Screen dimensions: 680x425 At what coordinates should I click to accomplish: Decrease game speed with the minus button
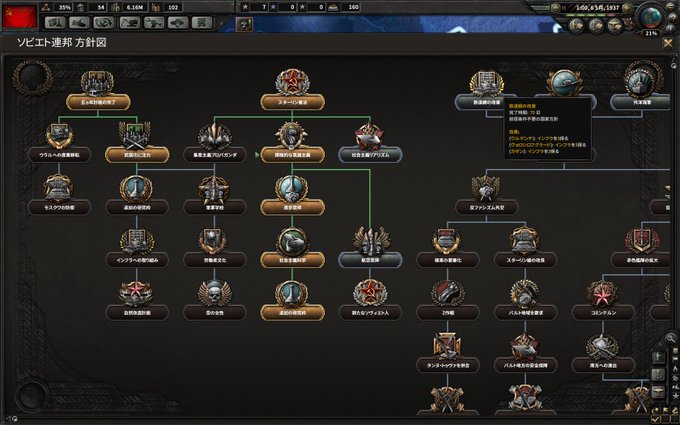pos(556,8)
